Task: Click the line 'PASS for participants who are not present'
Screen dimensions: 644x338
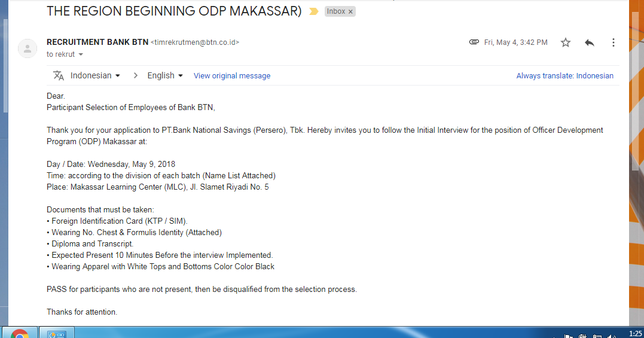Action: (x=202, y=289)
